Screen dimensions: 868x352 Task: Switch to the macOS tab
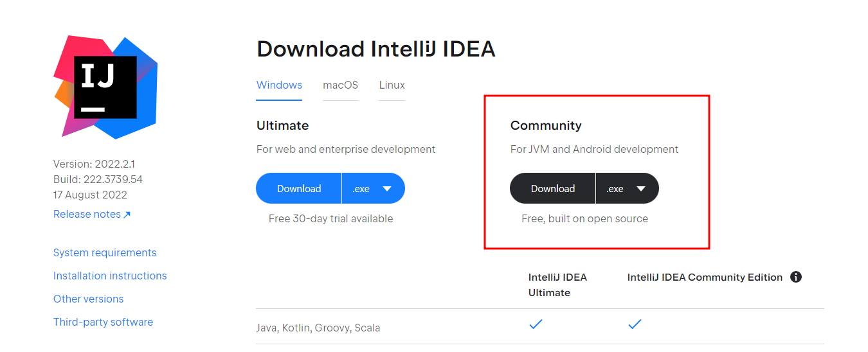(340, 85)
